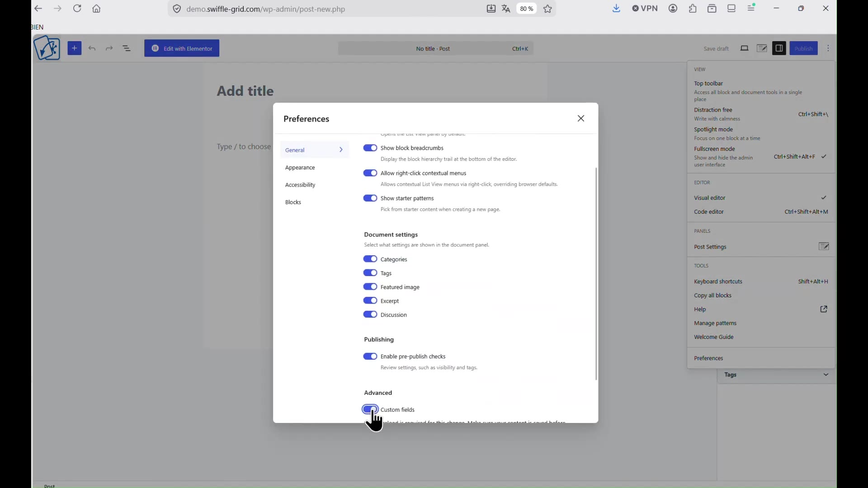This screenshot has height=488, width=868.
Task: Enable Spotlight mode option
Action: pos(761,134)
